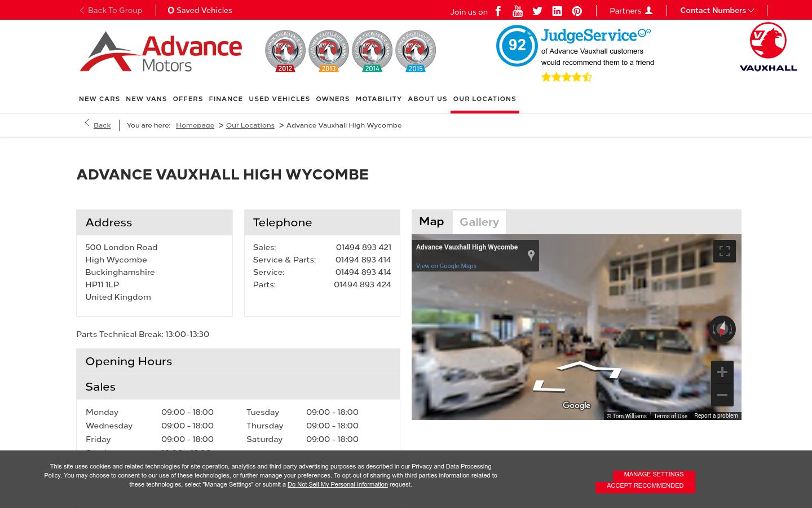Click the 2013 Customer Excellence award badge

[x=329, y=51]
